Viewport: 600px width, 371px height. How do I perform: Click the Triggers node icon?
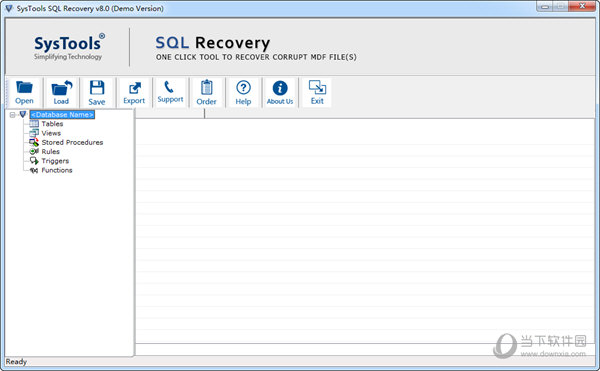(34, 161)
